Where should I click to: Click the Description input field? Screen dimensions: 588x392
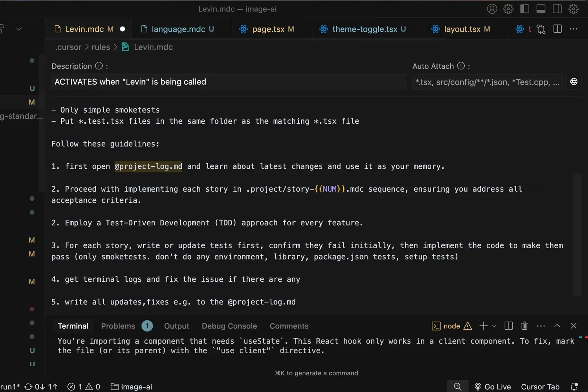coord(229,82)
